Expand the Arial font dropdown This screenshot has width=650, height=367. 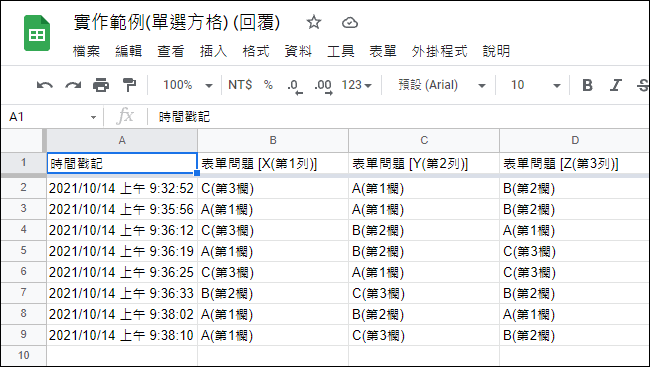[442, 85]
